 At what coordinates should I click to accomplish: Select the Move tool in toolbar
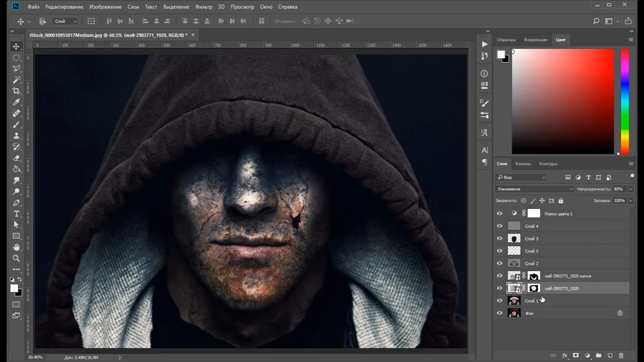pyautogui.click(x=16, y=46)
